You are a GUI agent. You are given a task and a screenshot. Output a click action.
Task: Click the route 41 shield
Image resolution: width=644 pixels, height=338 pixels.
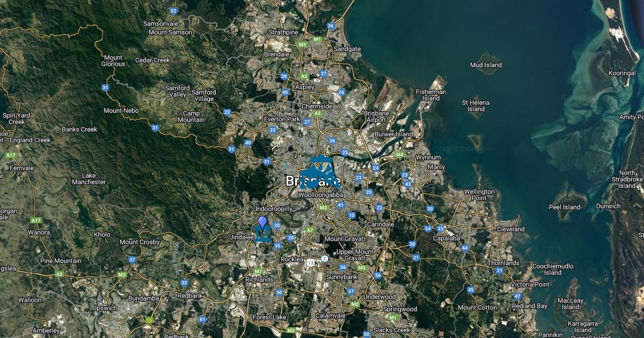coord(341,205)
